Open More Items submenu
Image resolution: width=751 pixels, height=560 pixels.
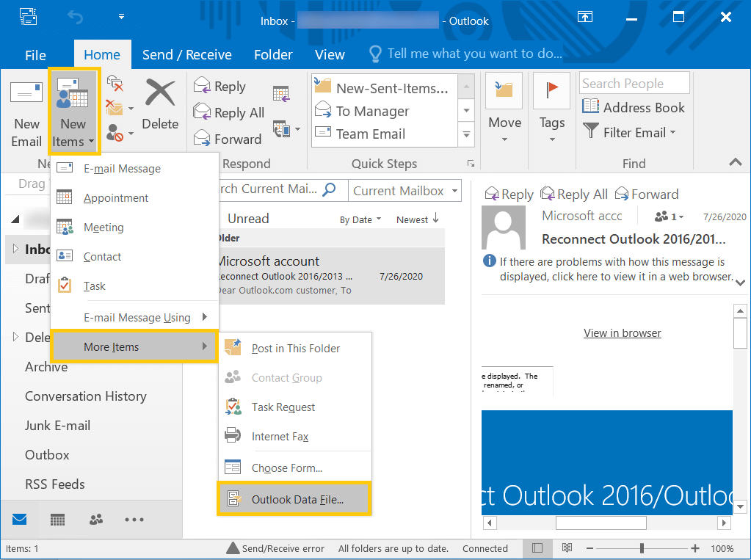(134, 346)
